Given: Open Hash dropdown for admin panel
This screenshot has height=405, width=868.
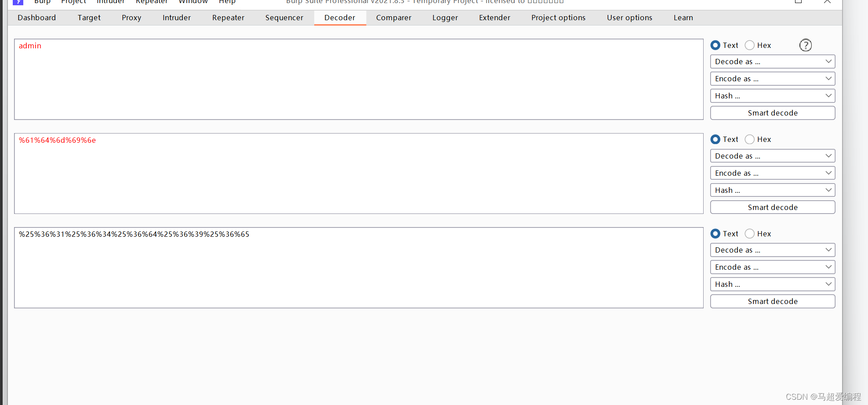Looking at the screenshot, I should [x=773, y=96].
